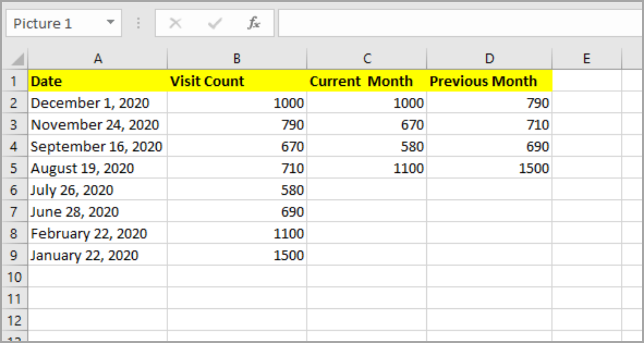Select column header E
Image resolution: width=644 pixels, height=343 pixels.
586,58
